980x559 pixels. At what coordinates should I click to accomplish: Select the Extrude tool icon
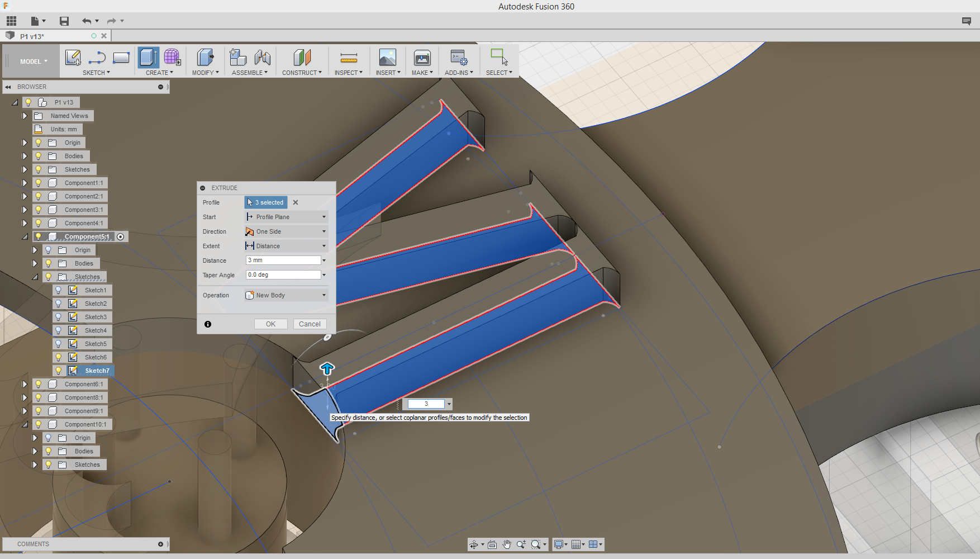[x=149, y=57]
